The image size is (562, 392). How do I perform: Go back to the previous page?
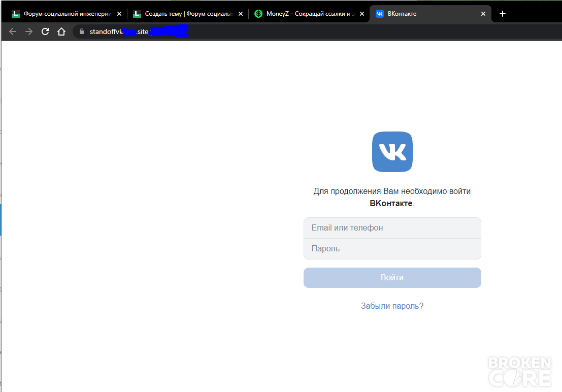(x=13, y=31)
